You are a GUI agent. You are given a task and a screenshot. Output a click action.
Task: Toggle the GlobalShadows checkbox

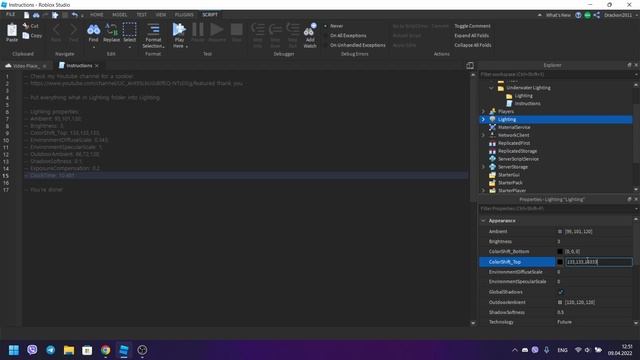tap(560, 292)
